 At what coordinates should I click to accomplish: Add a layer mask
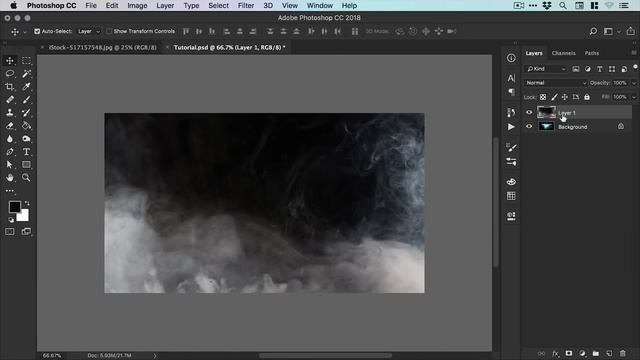(569, 353)
